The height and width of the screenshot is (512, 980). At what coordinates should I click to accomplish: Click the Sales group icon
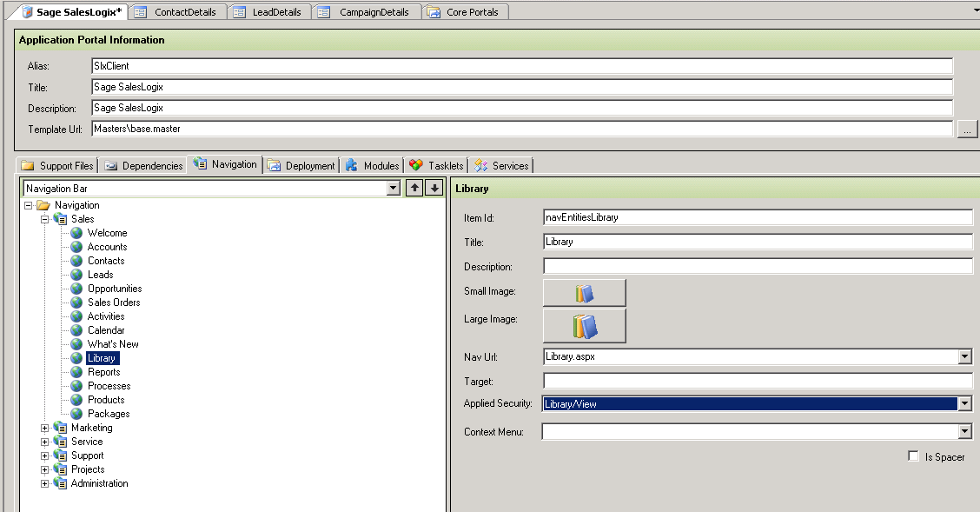pyautogui.click(x=60, y=219)
